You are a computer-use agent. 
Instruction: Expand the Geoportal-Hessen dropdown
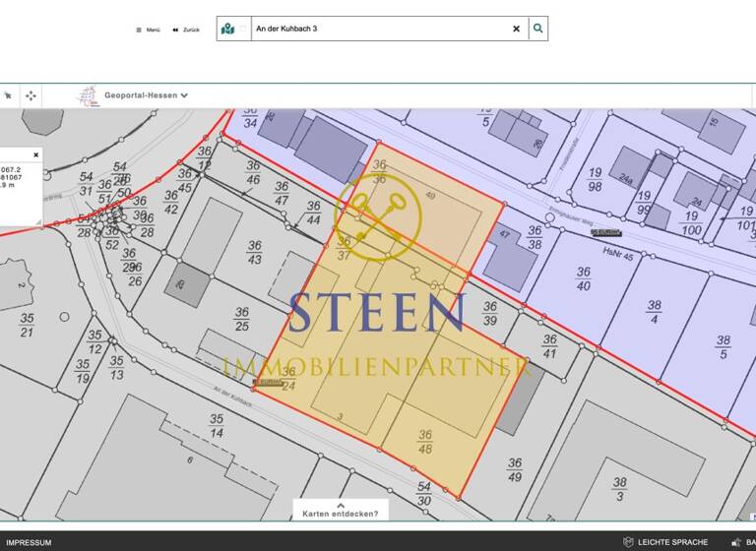pyautogui.click(x=146, y=95)
